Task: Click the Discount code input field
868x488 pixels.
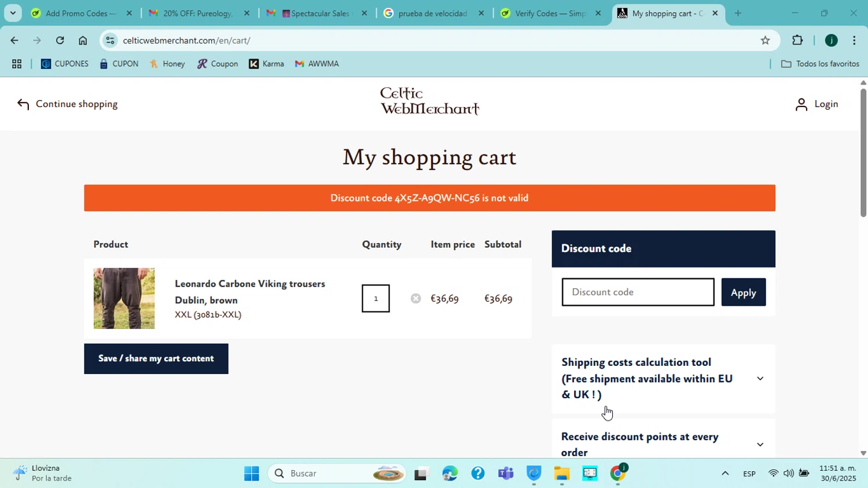Action: pos(638,292)
